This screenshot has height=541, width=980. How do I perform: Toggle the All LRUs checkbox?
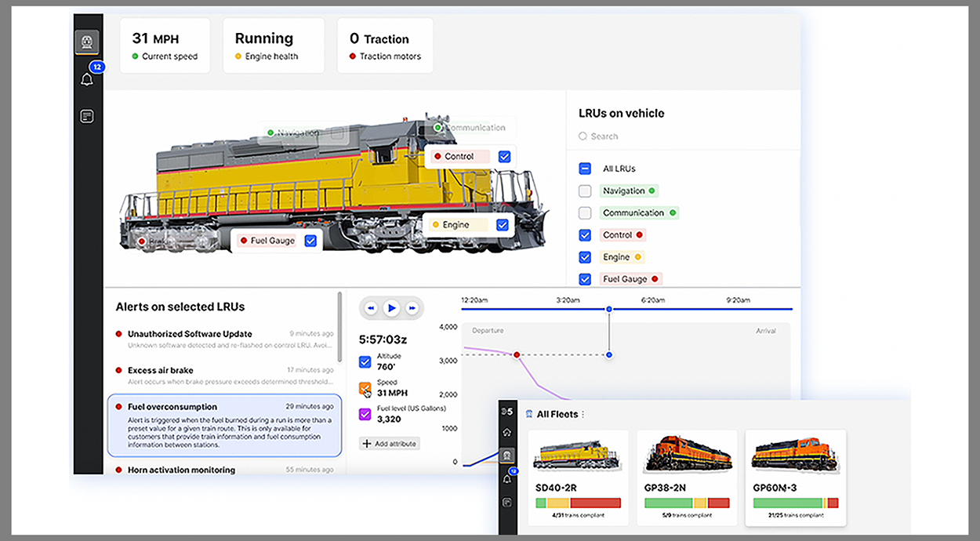585,169
